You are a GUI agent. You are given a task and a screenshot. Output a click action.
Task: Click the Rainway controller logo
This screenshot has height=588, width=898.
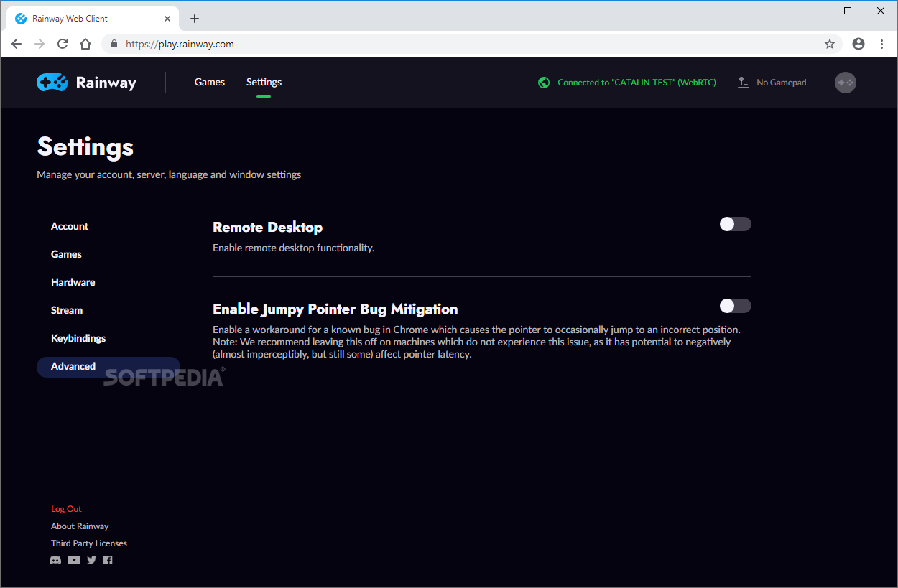[52, 83]
